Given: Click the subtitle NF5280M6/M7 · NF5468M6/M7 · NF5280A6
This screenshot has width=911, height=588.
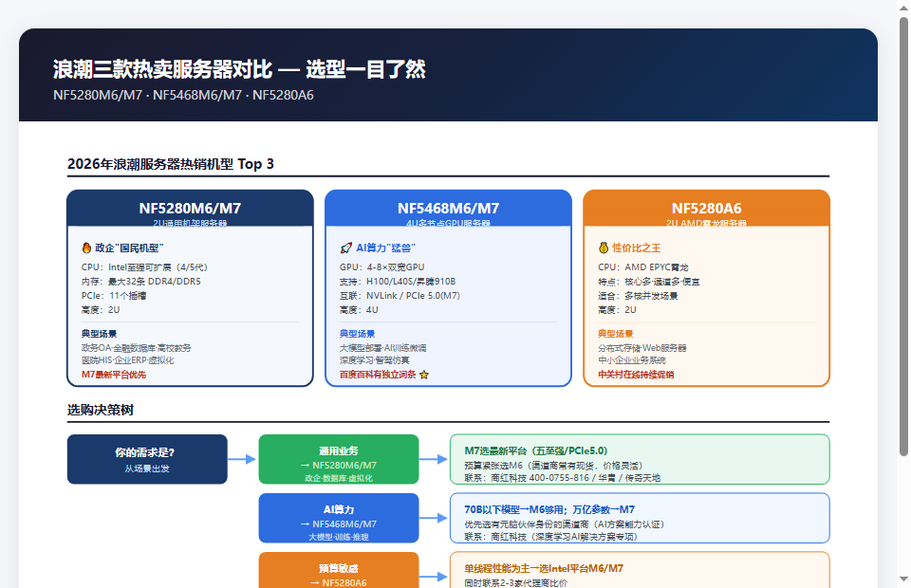Looking at the screenshot, I should tap(183, 95).
